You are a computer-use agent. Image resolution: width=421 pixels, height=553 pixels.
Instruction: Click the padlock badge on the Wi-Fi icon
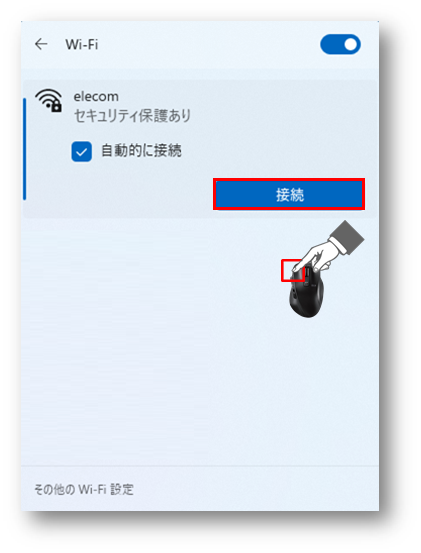click(x=56, y=106)
